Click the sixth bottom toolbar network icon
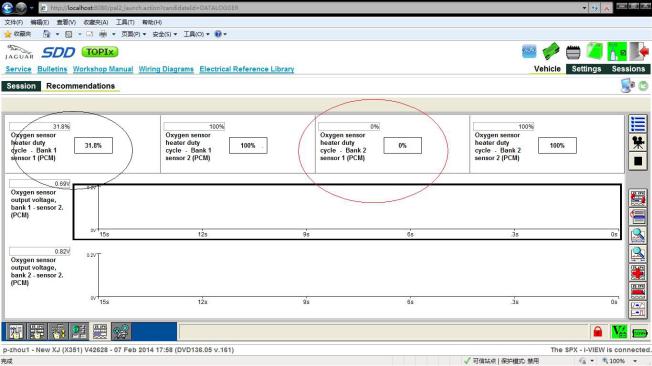 click(121, 331)
